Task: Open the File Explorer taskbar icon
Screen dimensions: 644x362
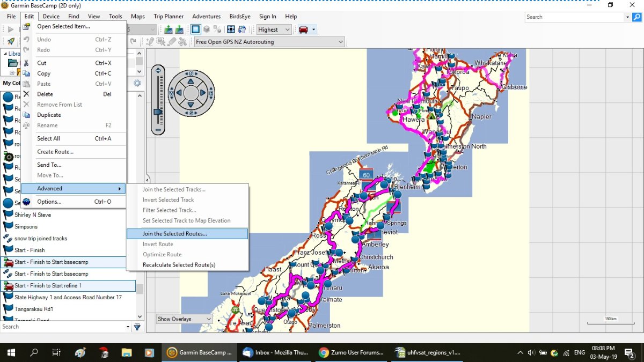Action: tap(127, 352)
